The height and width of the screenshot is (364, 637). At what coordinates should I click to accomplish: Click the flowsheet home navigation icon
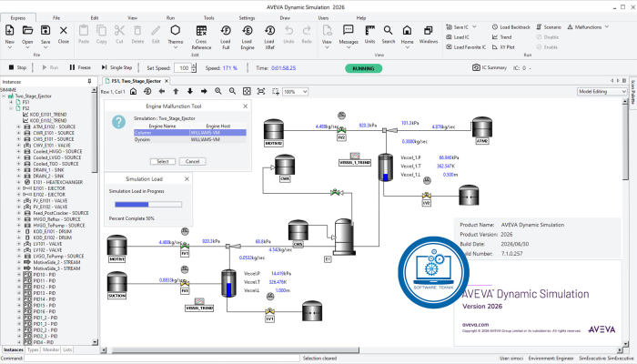[x=133, y=91]
